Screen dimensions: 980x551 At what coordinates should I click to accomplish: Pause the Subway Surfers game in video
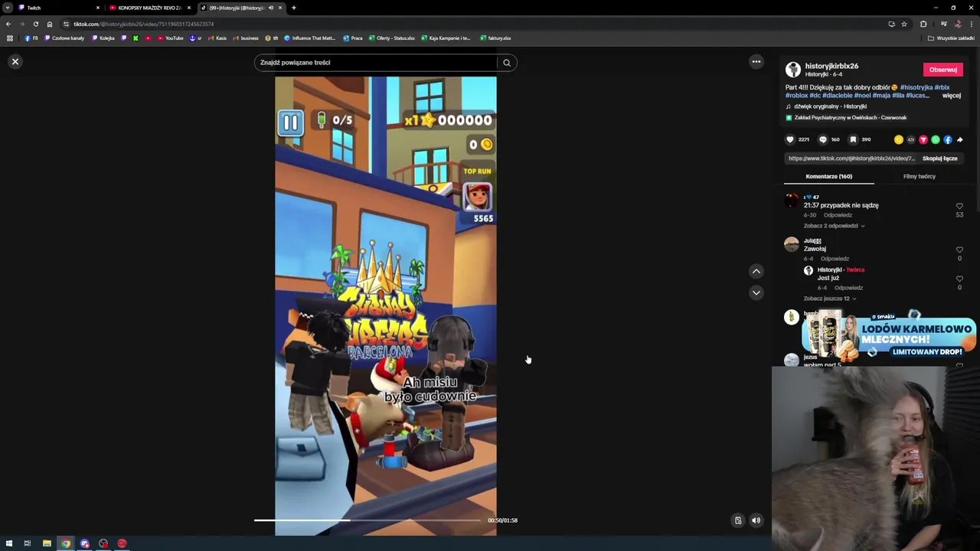(x=290, y=122)
